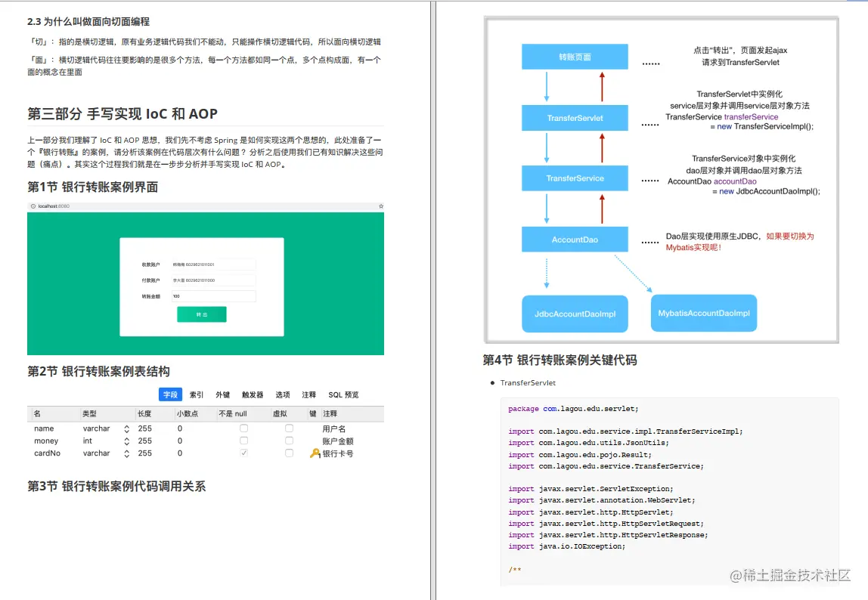Image resolution: width=868 pixels, height=600 pixels.
Task: Click the TransferServlet box in the diagram
Action: pos(575,118)
